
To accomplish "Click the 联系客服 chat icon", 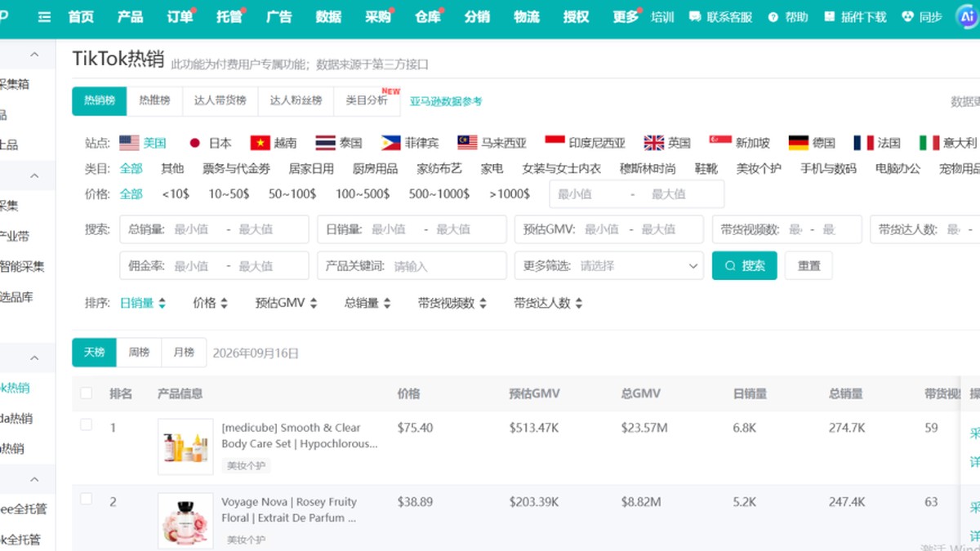I will (x=695, y=17).
